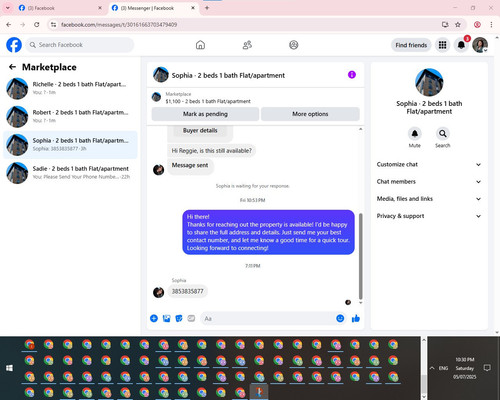Click the browser address bar

pyautogui.click(x=247, y=25)
